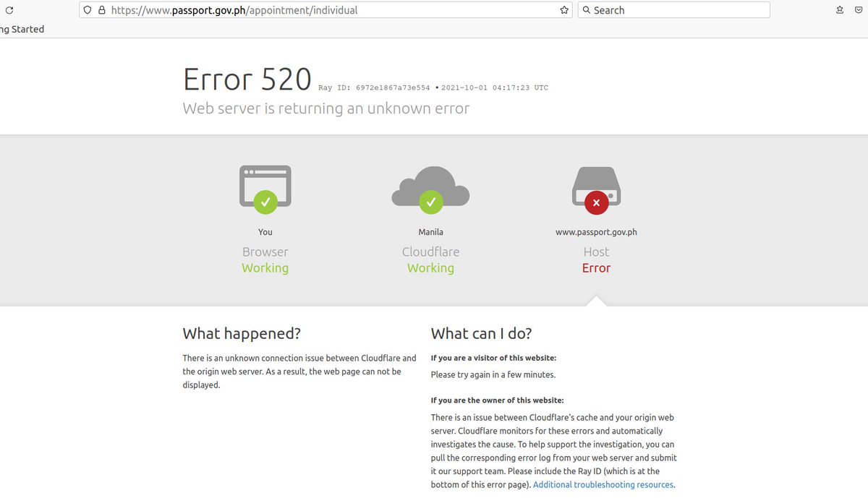
Task: Click the red 'Error' status text
Action: pyautogui.click(x=596, y=268)
